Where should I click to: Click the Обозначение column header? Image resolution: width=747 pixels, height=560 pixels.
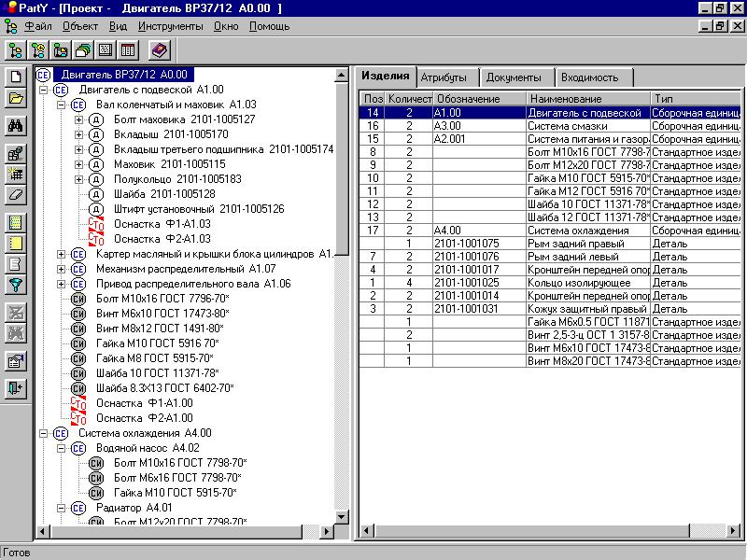pyautogui.click(x=480, y=99)
